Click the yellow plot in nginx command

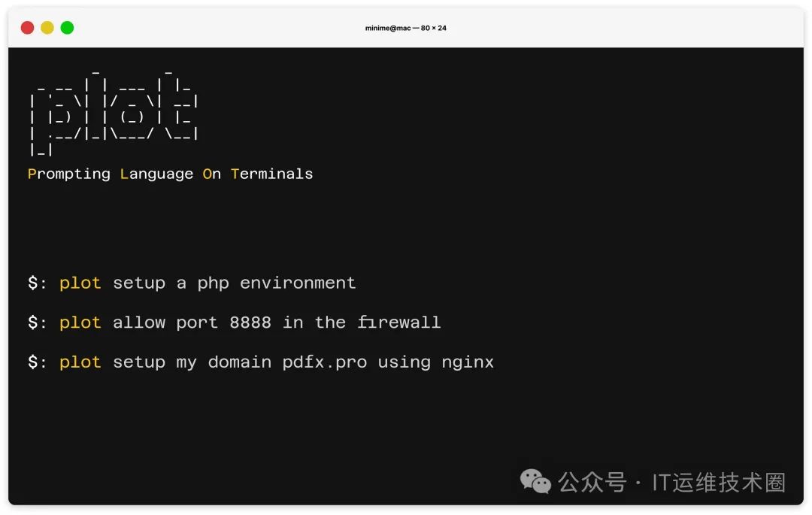click(x=80, y=362)
